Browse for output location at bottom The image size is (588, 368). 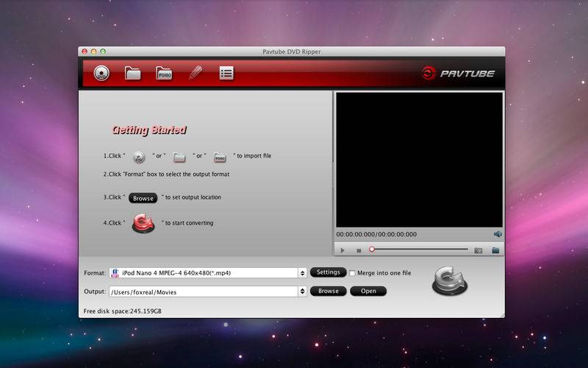click(x=328, y=291)
